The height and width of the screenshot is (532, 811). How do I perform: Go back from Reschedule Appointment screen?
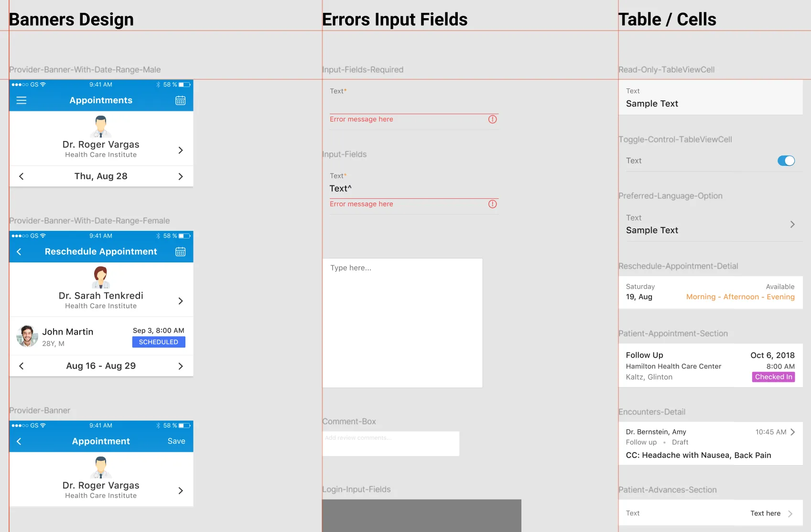(19, 251)
